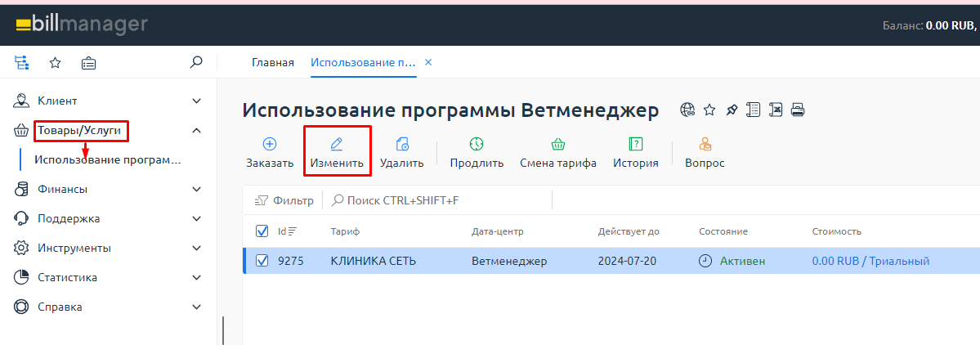Open the menu tree view icon
The width and height of the screenshot is (980, 345).
pos(22,62)
